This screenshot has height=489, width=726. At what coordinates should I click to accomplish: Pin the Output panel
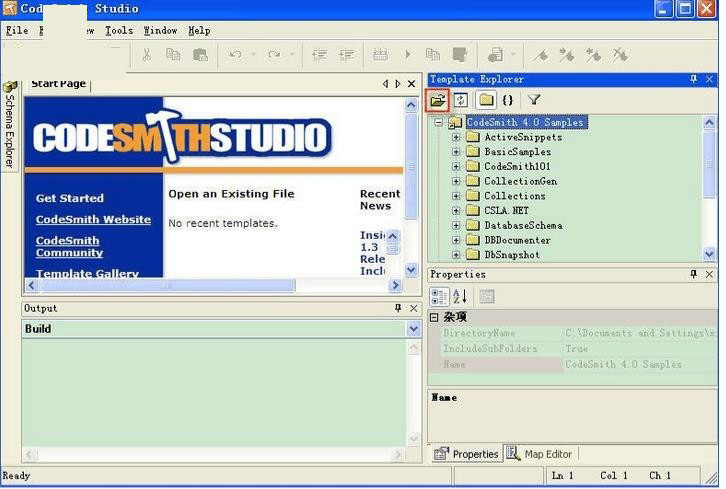[398, 308]
